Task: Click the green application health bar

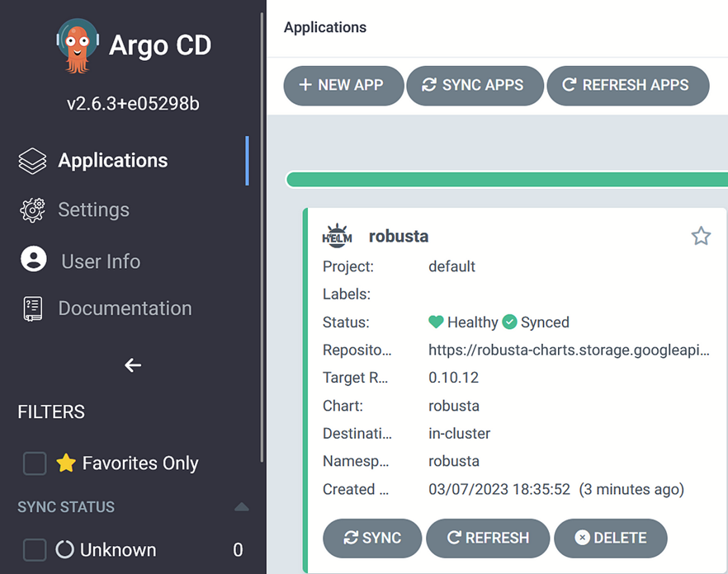Action: pyautogui.click(x=507, y=180)
